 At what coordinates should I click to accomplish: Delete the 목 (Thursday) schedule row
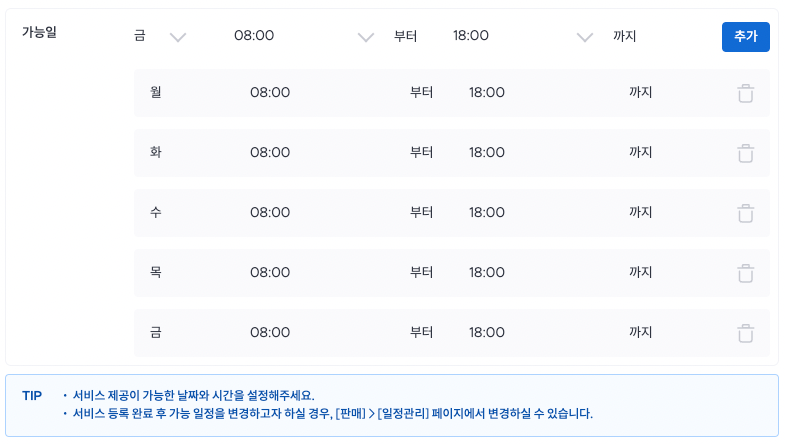[x=745, y=273]
